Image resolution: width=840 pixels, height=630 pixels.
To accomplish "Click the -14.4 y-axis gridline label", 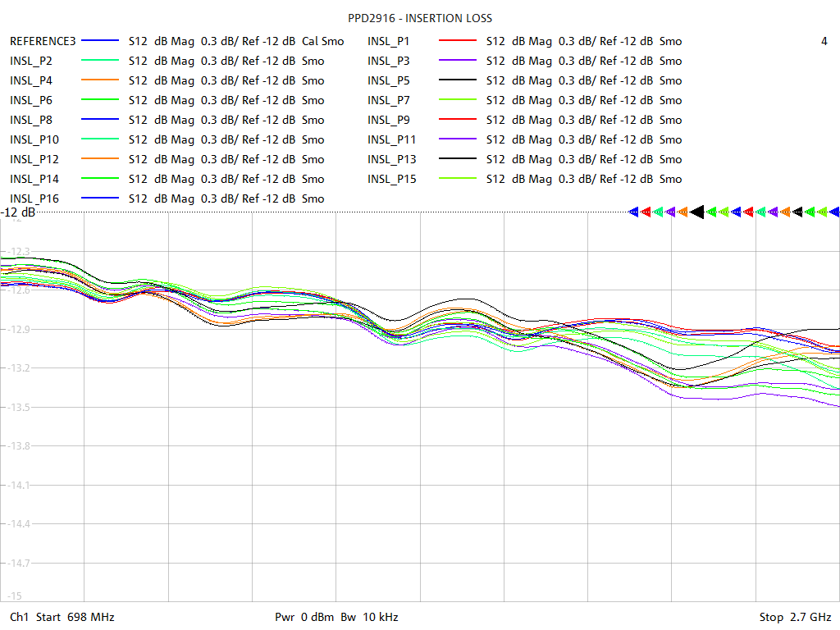I will pos(20,524).
